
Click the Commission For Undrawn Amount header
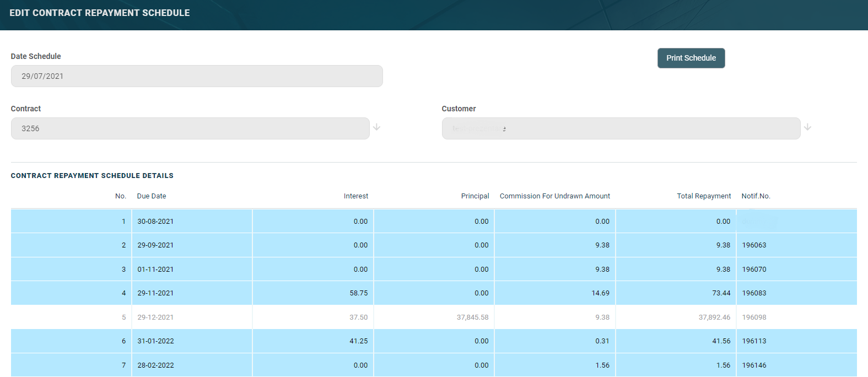click(x=554, y=196)
